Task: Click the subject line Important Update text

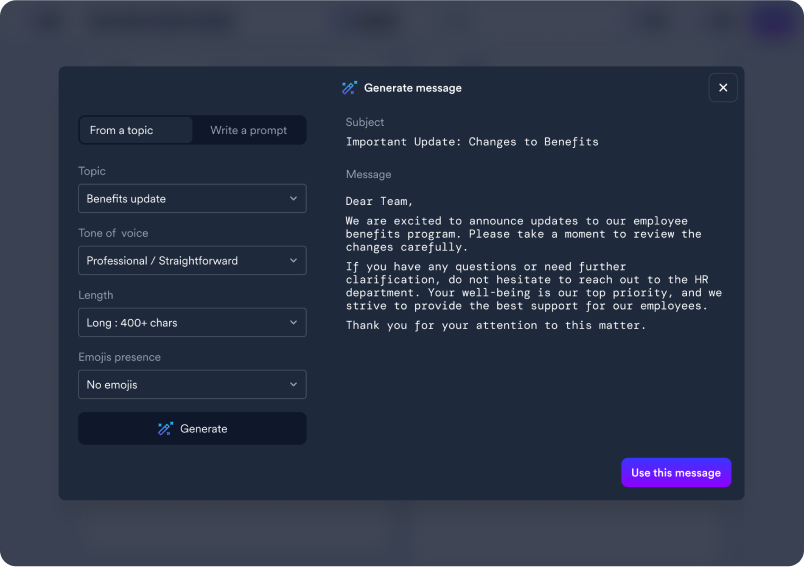Action: pyautogui.click(x=472, y=142)
